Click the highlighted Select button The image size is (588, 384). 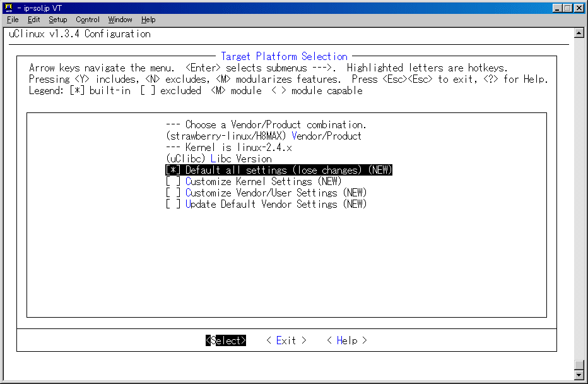tap(226, 340)
